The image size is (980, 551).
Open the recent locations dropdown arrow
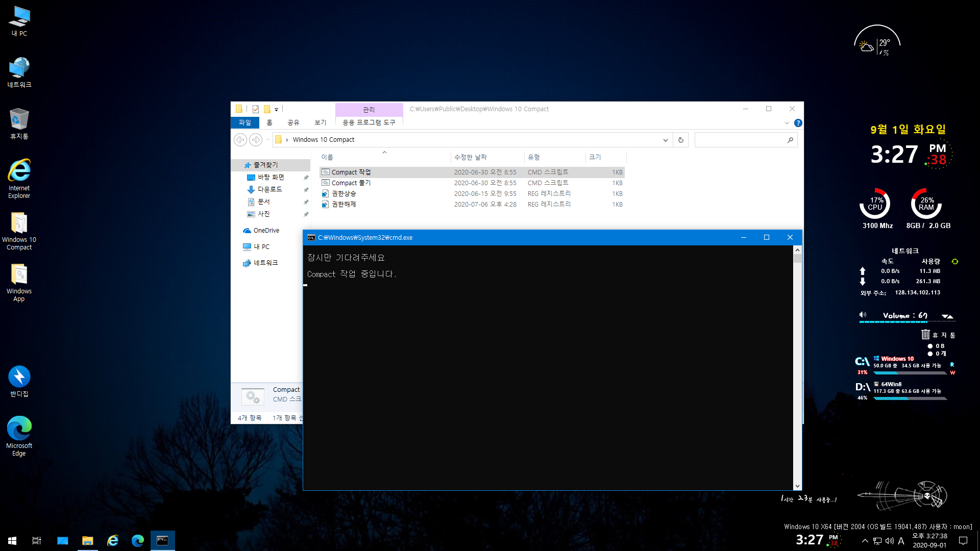click(x=267, y=139)
